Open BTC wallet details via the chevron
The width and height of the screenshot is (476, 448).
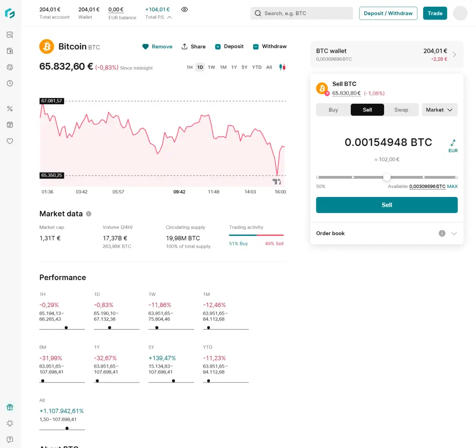click(x=456, y=55)
